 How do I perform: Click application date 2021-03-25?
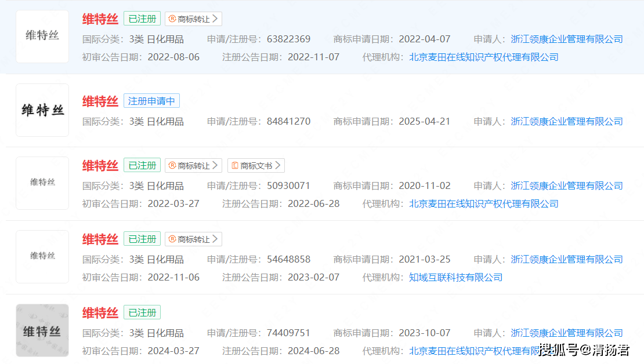425,259
